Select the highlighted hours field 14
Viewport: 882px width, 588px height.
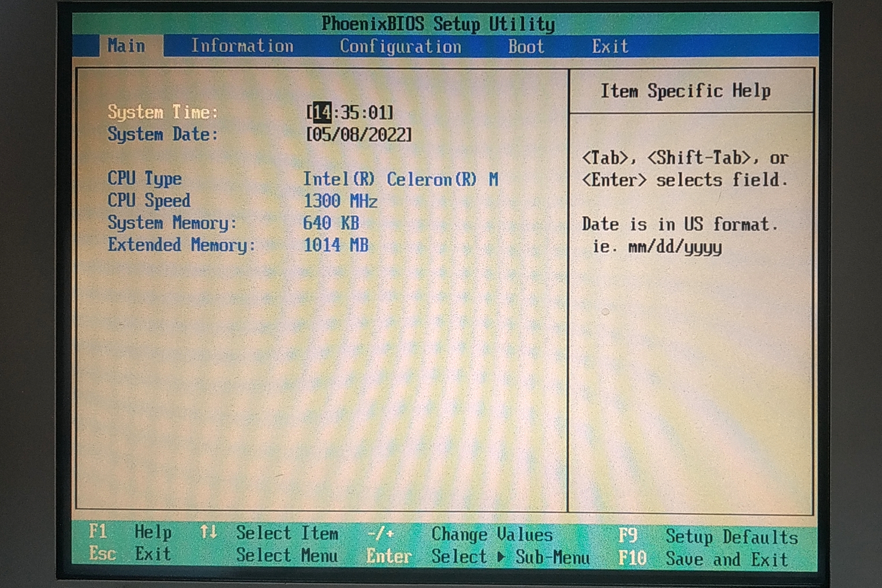322,112
